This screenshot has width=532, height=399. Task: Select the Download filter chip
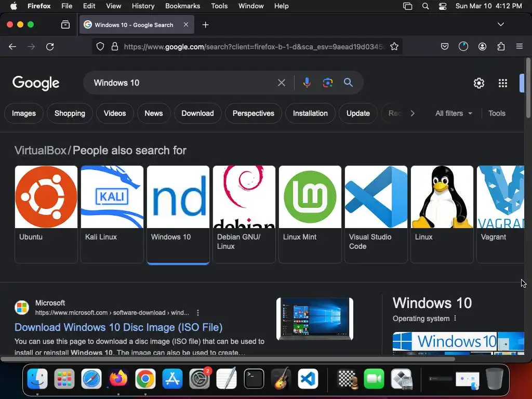[x=197, y=113]
